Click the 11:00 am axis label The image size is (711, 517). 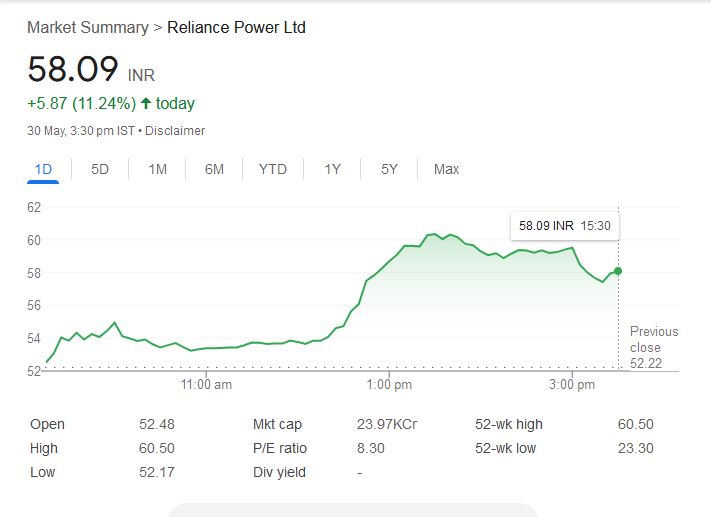(x=207, y=385)
